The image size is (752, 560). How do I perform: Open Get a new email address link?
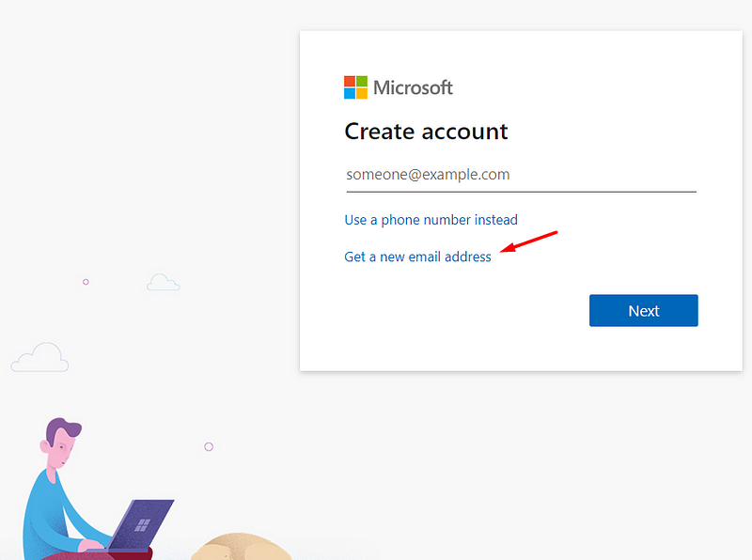[x=417, y=257]
